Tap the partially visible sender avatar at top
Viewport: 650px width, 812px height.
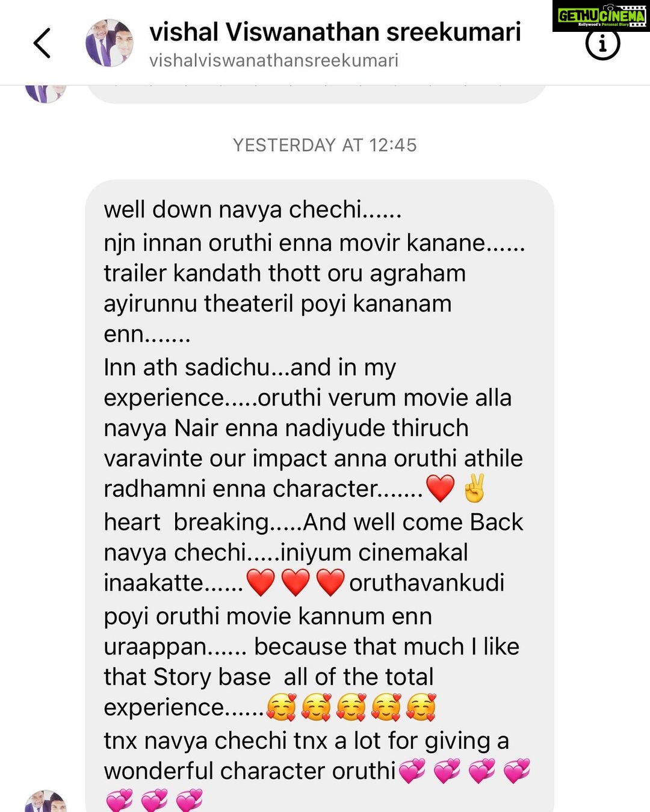point(45,94)
